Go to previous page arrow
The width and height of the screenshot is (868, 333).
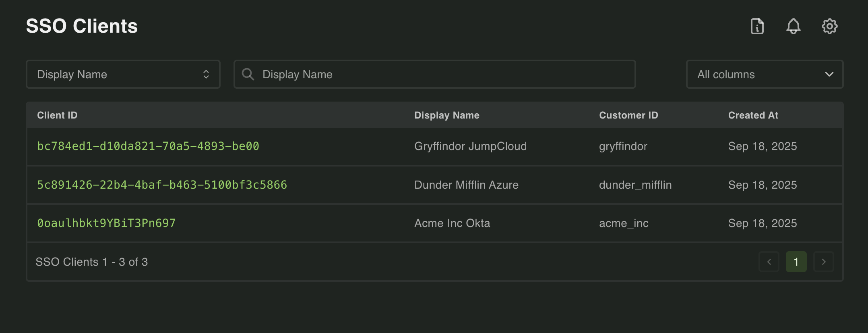click(769, 262)
